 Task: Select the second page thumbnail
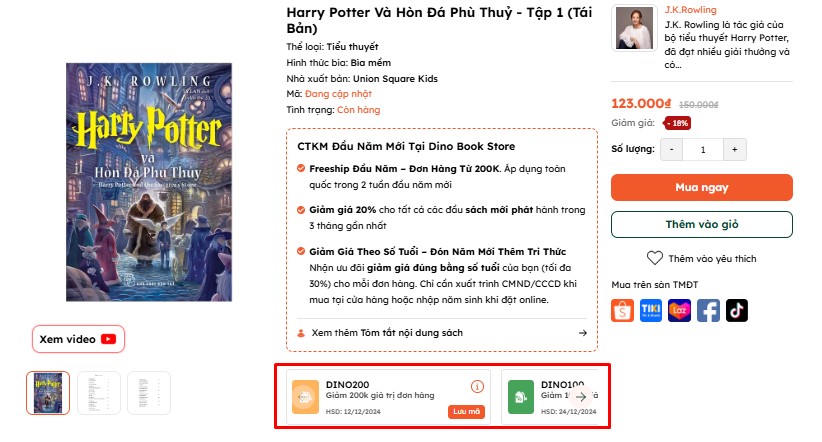[99, 393]
